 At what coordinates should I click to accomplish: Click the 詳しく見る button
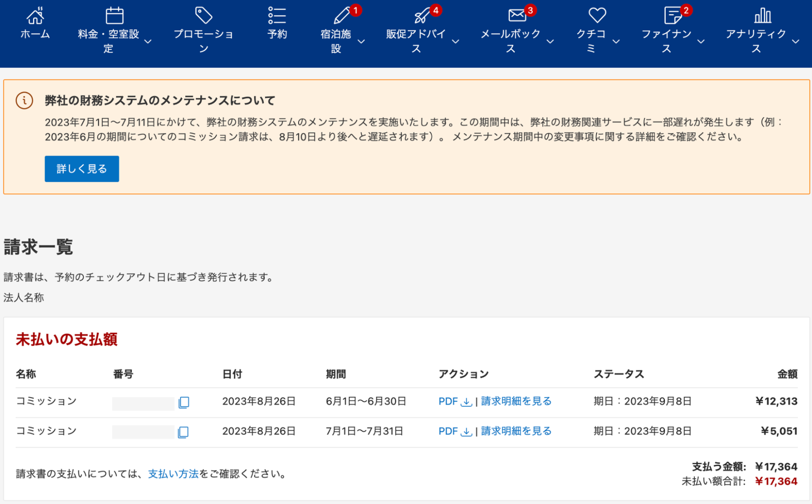click(82, 169)
